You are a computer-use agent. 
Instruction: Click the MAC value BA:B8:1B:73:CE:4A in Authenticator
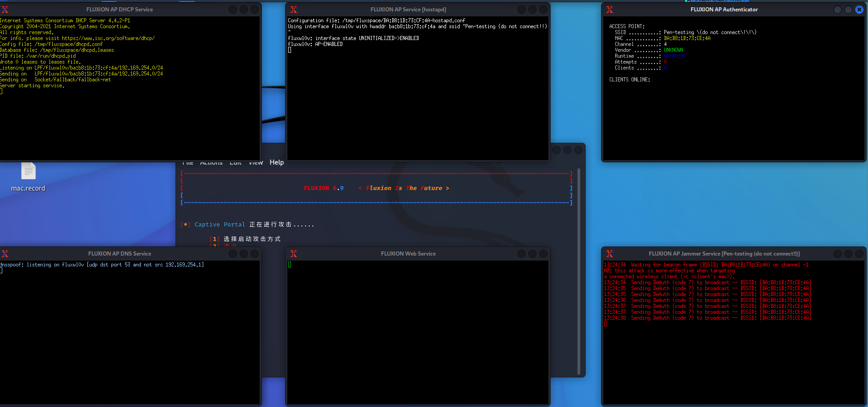click(x=687, y=38)
